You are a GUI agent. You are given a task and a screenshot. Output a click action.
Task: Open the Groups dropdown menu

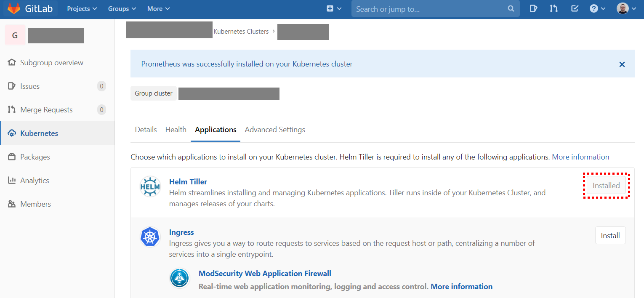point(122,9)
